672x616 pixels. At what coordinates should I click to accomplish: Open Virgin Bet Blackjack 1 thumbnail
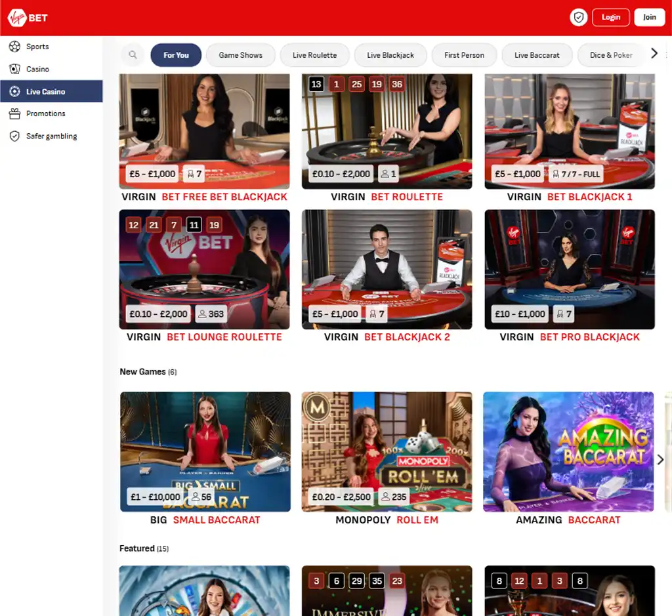click(x=570, y=131)
